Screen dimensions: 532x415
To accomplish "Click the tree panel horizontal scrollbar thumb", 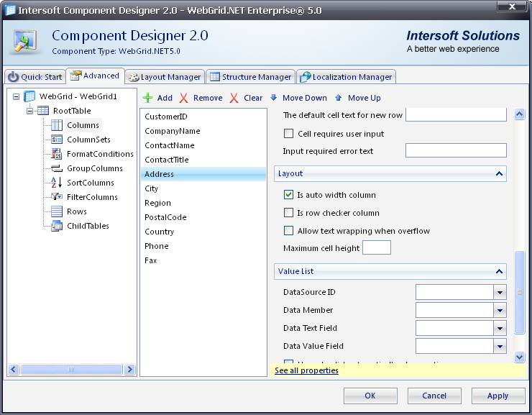I will [x=71, y=369].
